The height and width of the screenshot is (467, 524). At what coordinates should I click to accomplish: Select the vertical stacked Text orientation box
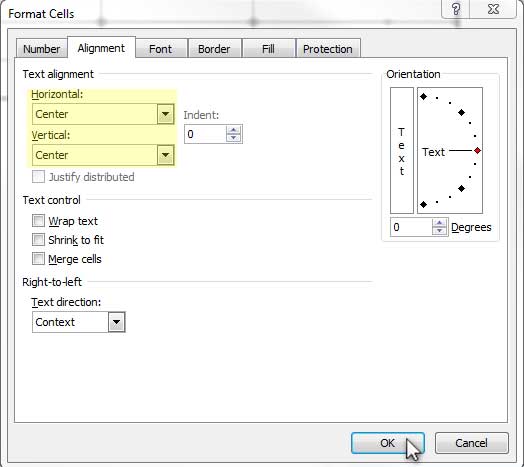(x=402, y=150)
